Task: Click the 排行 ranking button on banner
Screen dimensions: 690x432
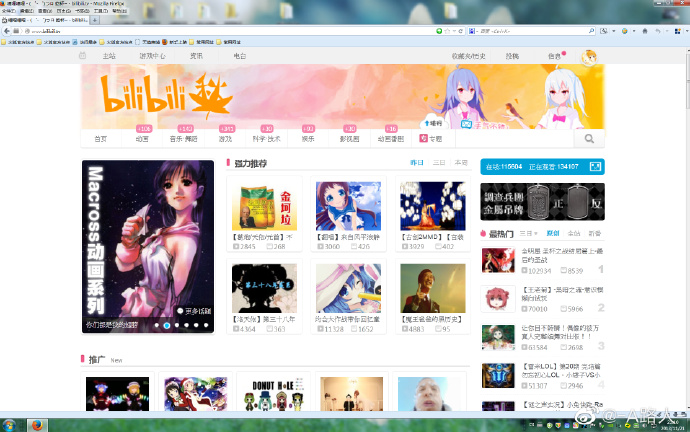Action: [x=433, y=124]
